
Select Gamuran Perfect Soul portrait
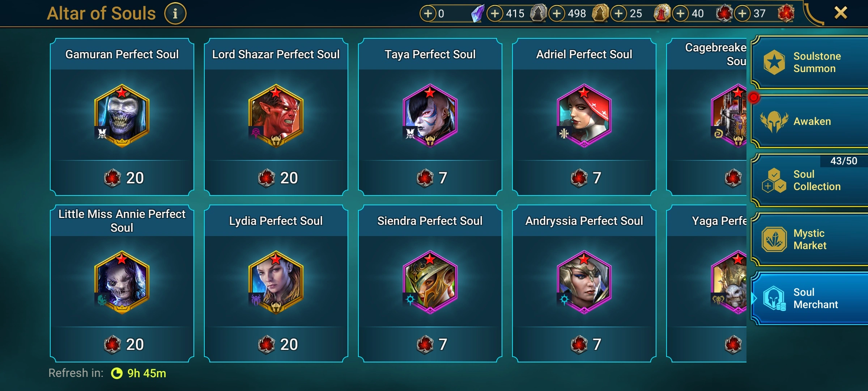coord(122,115)
